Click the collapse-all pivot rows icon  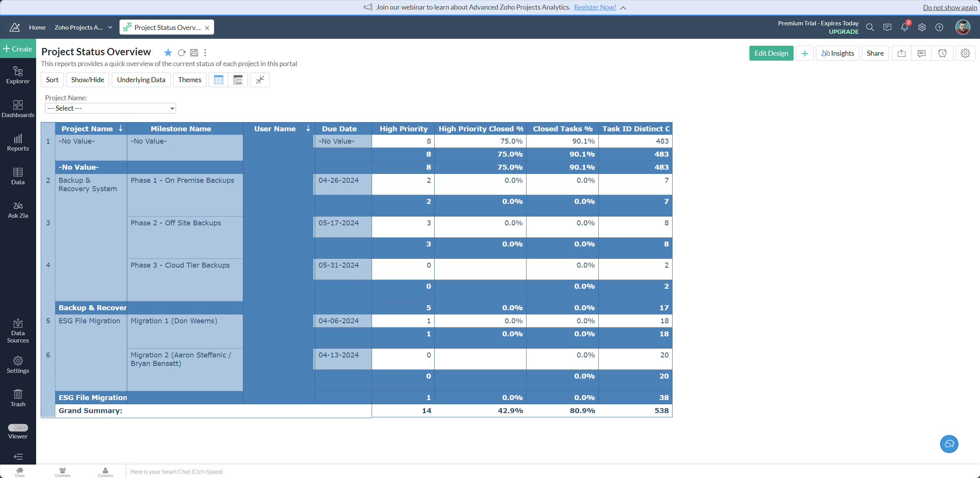click(260, 80)
